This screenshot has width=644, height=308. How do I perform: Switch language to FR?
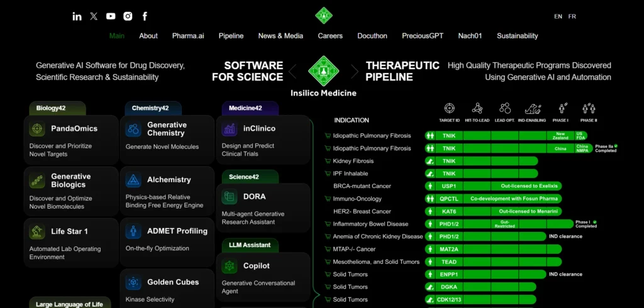pos(572,16)
